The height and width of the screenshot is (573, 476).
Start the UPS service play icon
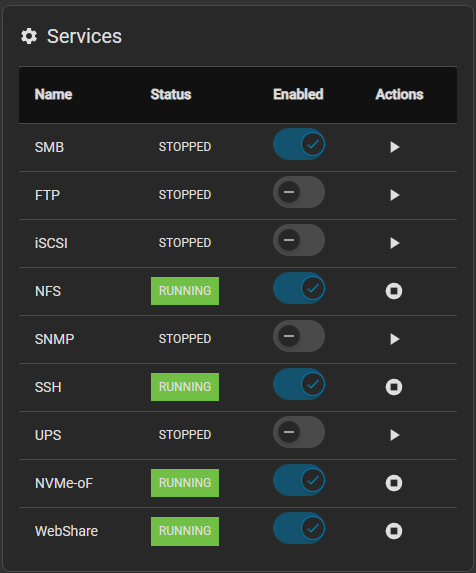(394, 435)
